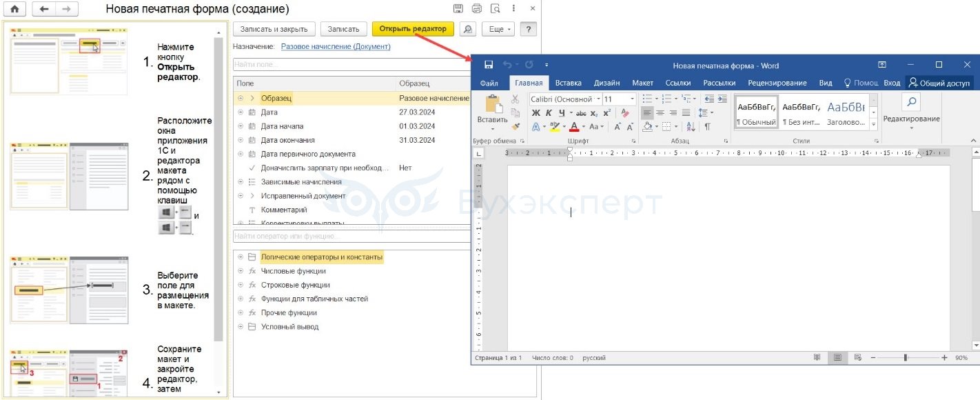Click the Word quick-access Save icon

coord(489,65)
